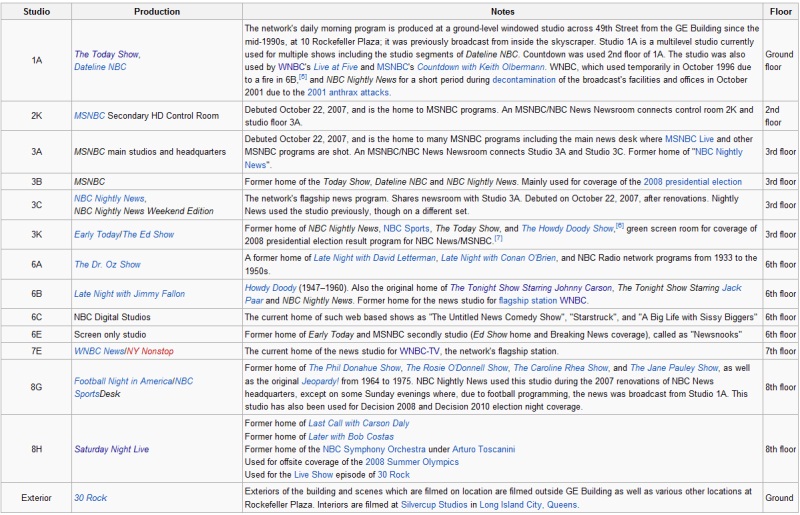Screen dimensions: 800x515
Task: Select Screen only studio production cell
Action: (x=157, y=334)
